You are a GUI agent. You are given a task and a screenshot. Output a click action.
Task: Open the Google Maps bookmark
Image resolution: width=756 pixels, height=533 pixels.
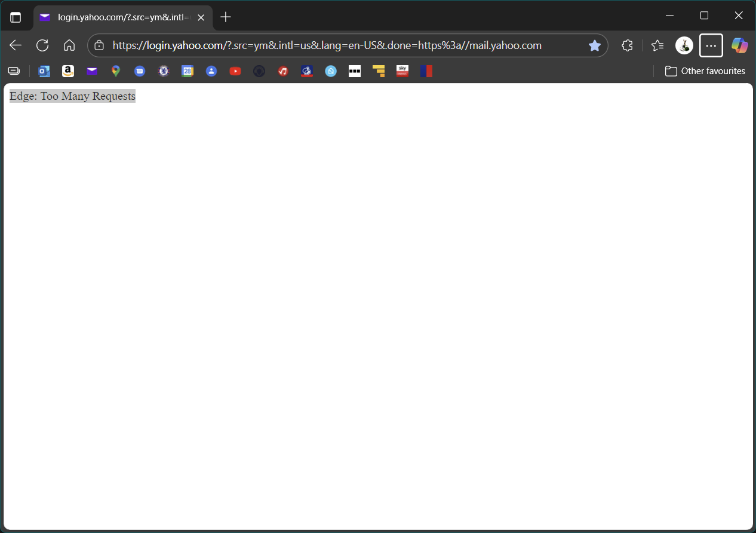coord(116,71)
